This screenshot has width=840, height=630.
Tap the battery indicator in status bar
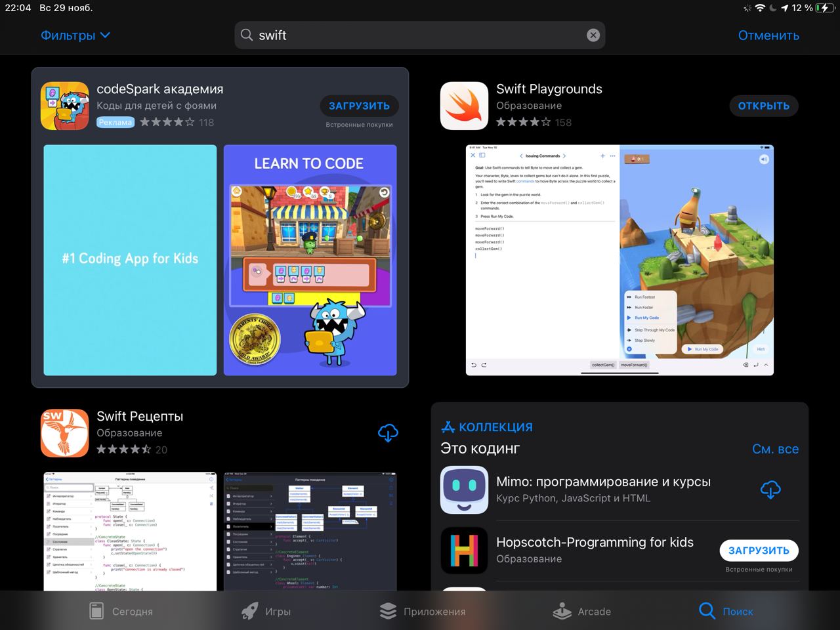tap(825, 8)
